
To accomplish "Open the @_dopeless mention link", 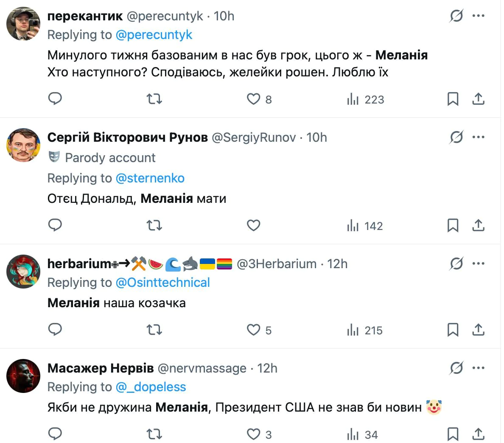I will [x=151, y=387].
